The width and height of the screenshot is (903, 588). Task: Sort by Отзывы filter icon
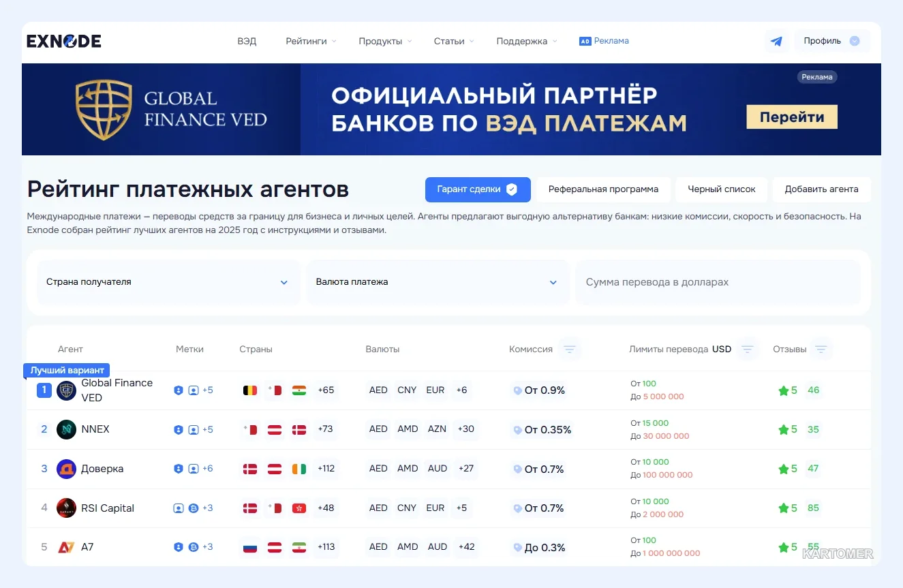click(821, 350)
